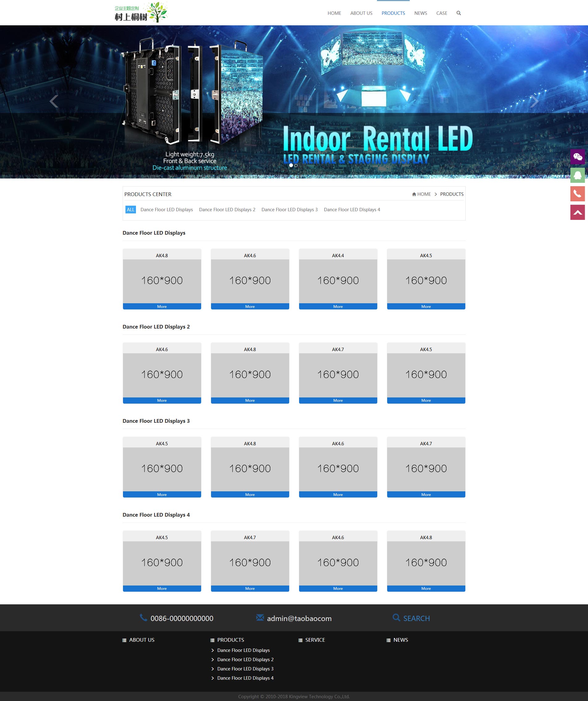Open AK4.5 thumbnail in Displays 3 section

[162, 469]
